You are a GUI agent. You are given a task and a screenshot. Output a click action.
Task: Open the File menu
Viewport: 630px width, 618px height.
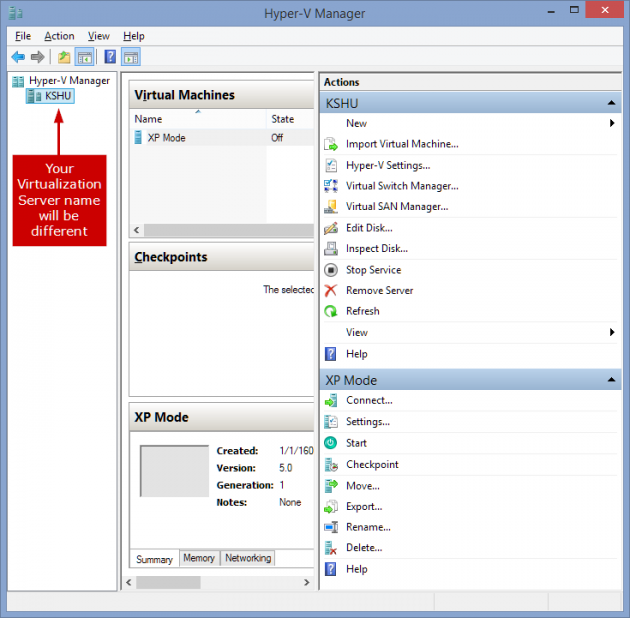click(23, 36)
